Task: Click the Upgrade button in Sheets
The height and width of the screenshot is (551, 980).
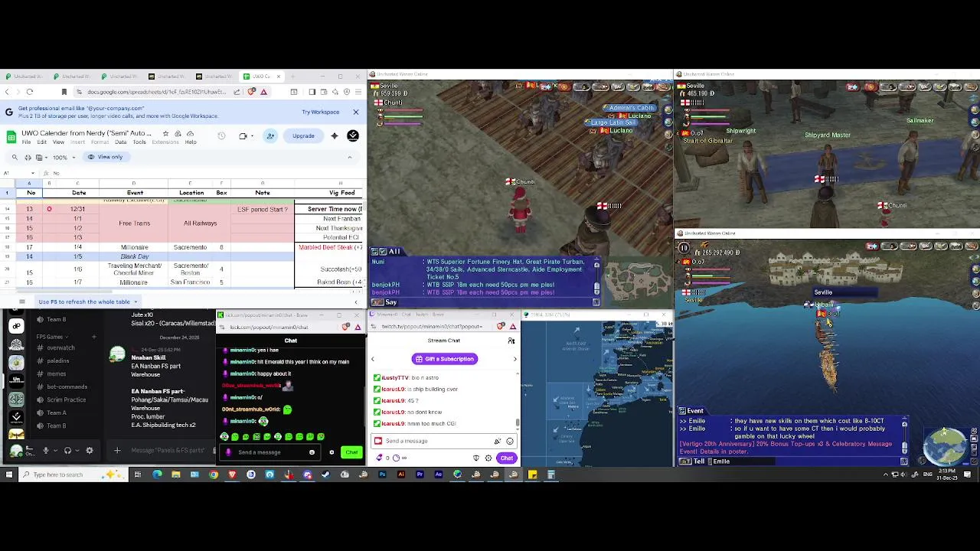Action: coord(303,136)
